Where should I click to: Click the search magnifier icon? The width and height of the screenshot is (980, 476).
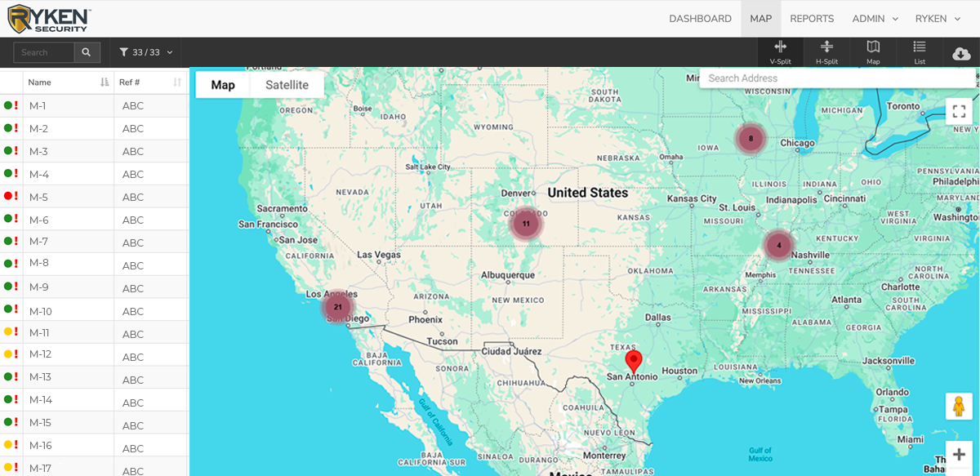[87, 51]
